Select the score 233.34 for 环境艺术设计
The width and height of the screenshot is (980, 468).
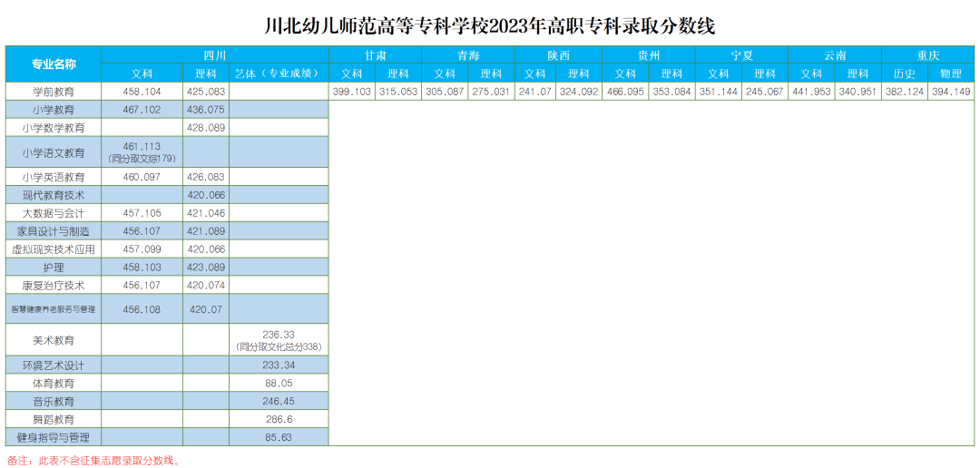(x=279, y=365)
